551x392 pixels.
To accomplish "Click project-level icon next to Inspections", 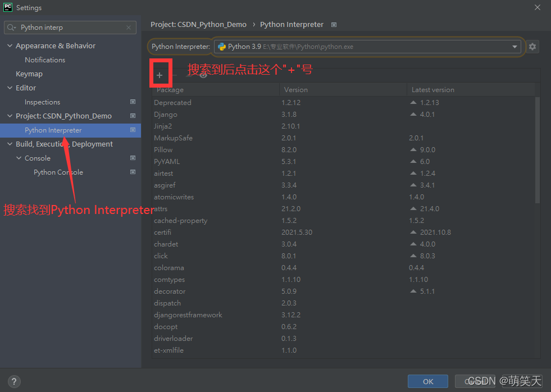I will (x=133, y=102).
